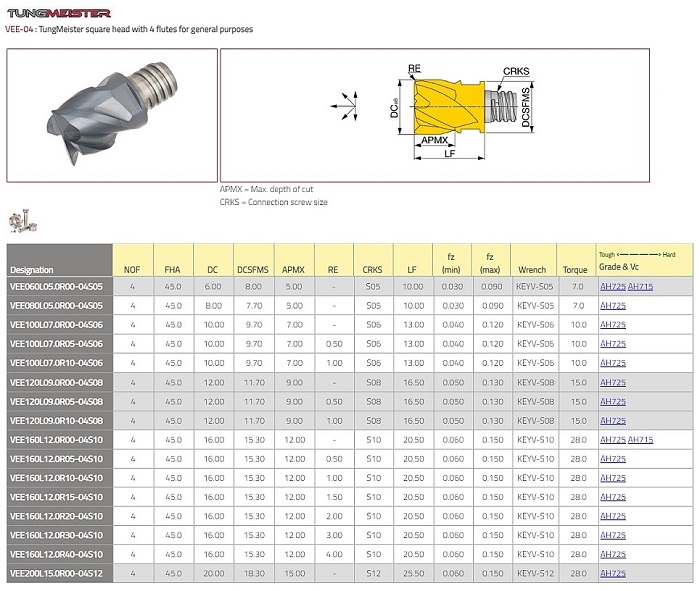Click the small accessories icon above the table
Viewport: 700px width, 591px height.
(23, 221)
